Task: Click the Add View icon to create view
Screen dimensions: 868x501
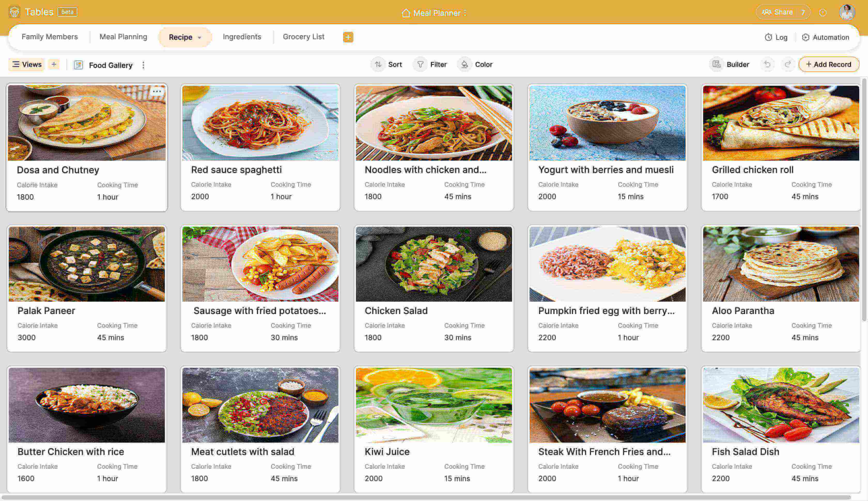Action: tap(54, 64)
